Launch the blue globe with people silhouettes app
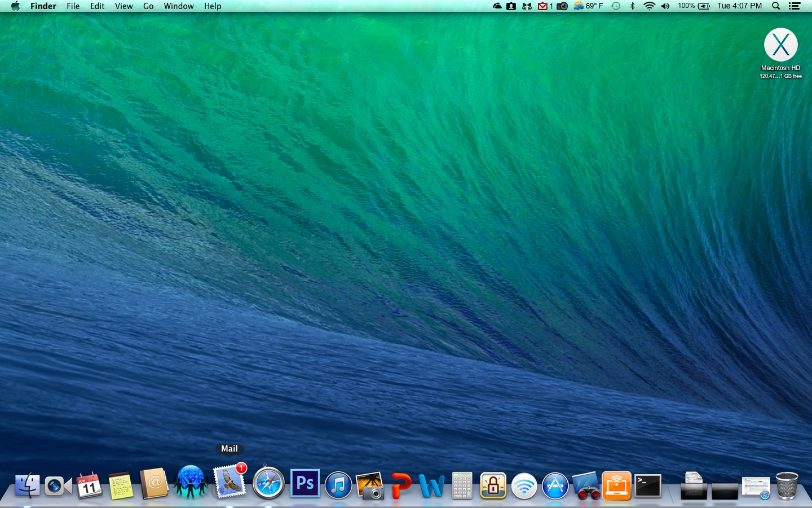Image resolution: width=812 pixels, height=508 pixels. (191, 482)
